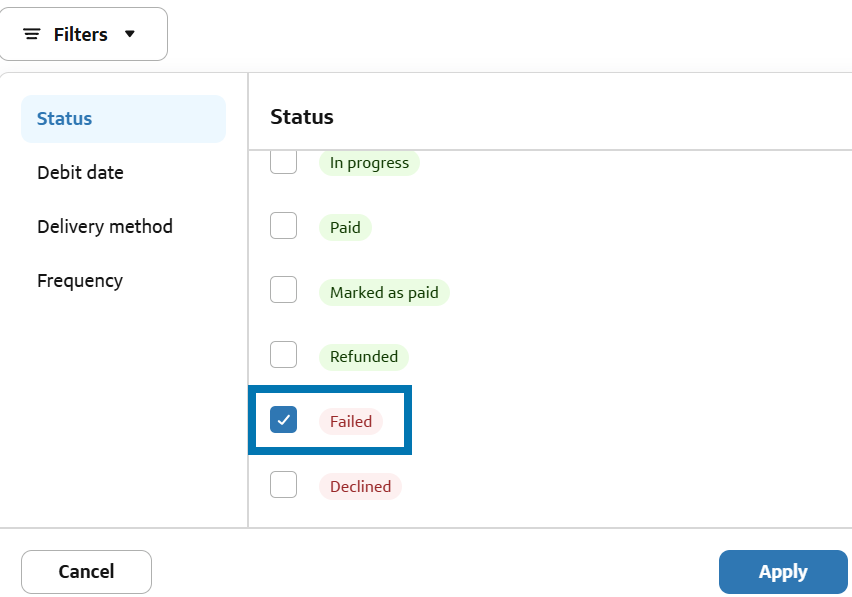Tick the Paid status checkbox
The width and height of the screenshot is (852, 597).
coord(284,226)
